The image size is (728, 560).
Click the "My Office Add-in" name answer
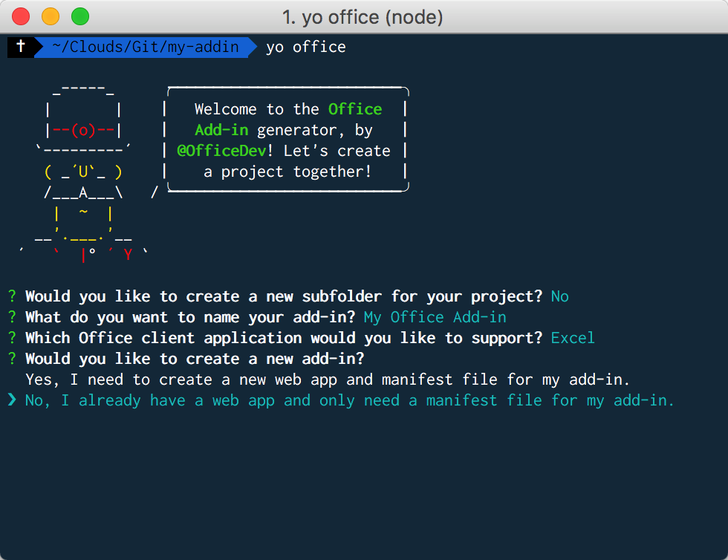435,317
